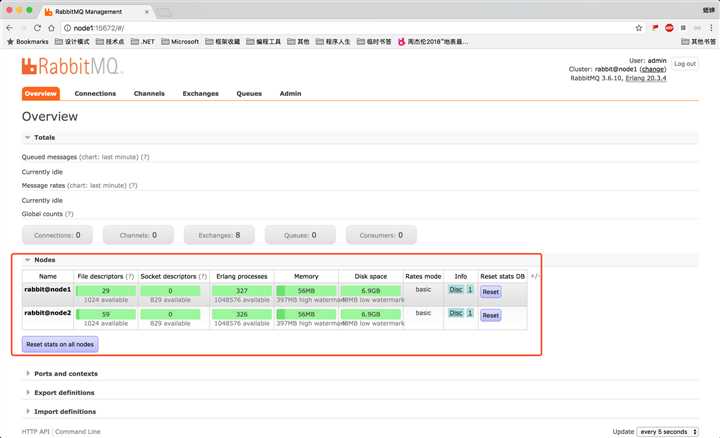
Task: Open Message rates chart range link
Action: (97, 185)
